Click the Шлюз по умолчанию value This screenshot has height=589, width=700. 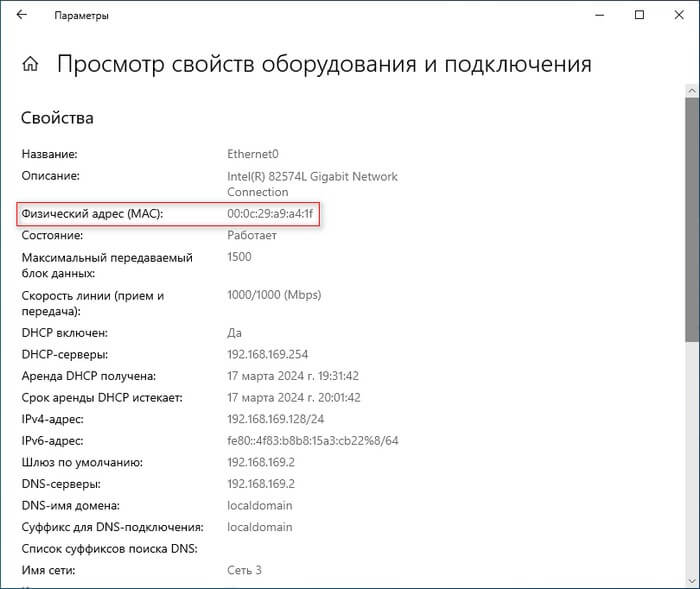261,462
